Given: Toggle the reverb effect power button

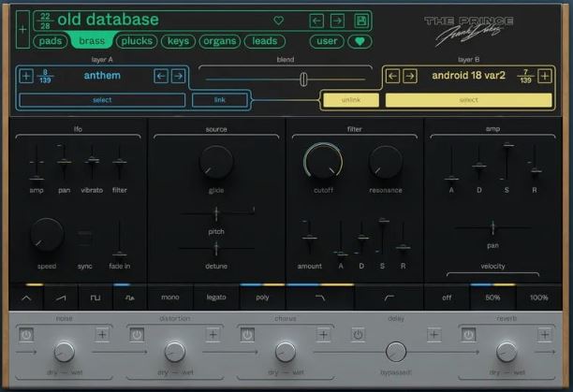Looking at the screenshot, I should coord(468,335).
